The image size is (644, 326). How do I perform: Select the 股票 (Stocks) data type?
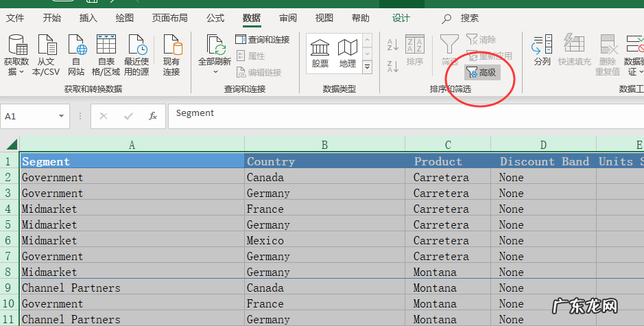[320, 52]
